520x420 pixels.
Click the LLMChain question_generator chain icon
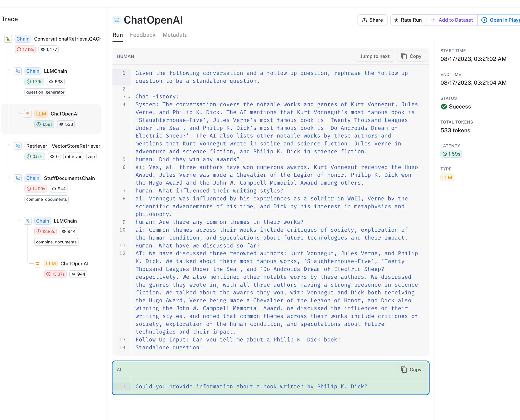[x=18, y=71]
